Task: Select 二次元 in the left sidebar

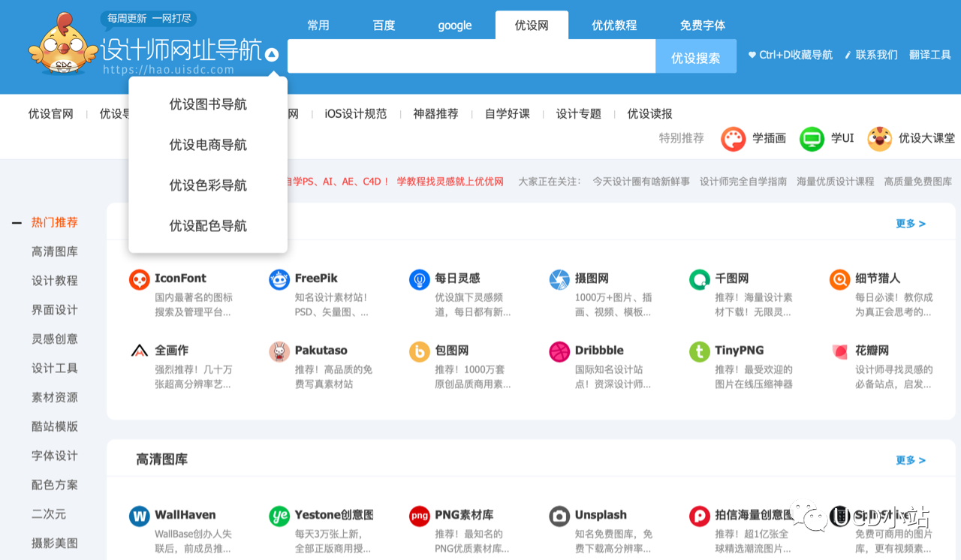Action: pos(49,514)
